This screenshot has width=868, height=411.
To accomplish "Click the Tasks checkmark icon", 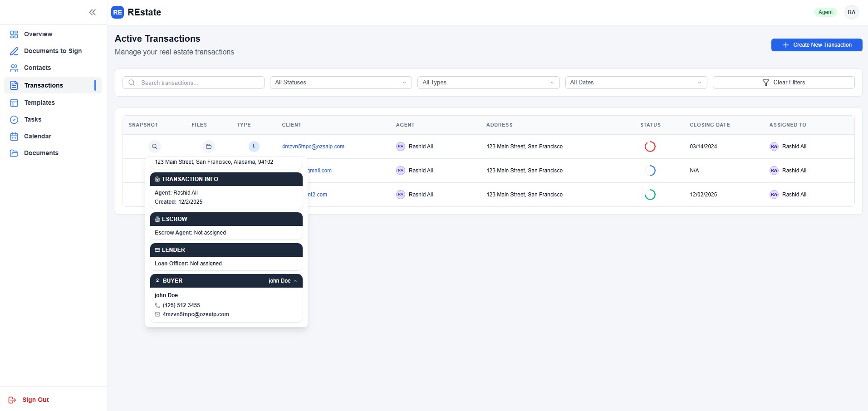I will click(14, 120).
